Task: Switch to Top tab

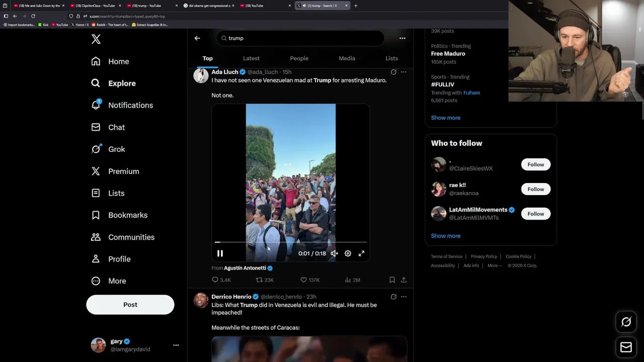Action: click(x=208, y=58)
